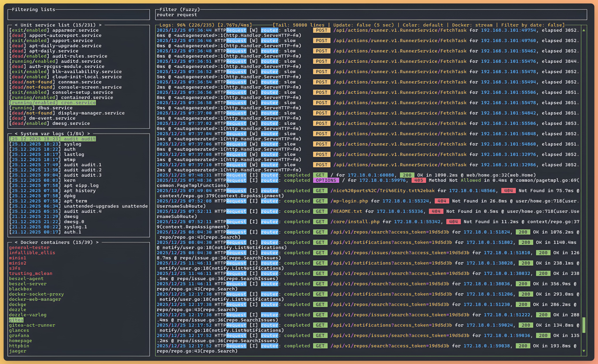This screenshot has height=364, width=598.
Task: Select blackbox container
Action: pyautogui.click(x=20, y=289)
